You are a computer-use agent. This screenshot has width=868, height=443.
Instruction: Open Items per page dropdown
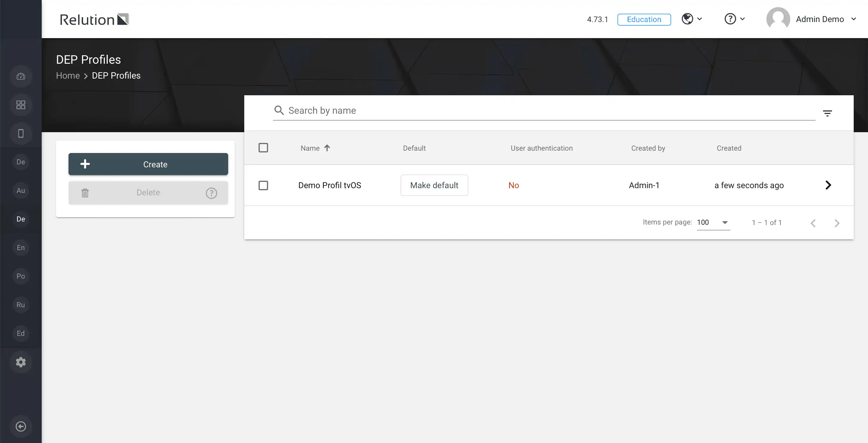pyautogui.click(x=713, y=222)
